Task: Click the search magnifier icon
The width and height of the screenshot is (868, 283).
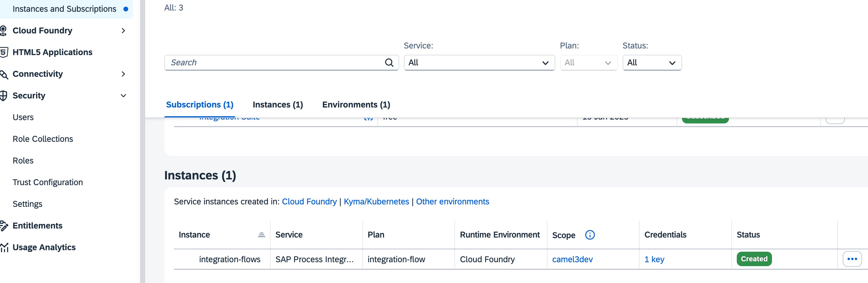Action: coord(389,63)
